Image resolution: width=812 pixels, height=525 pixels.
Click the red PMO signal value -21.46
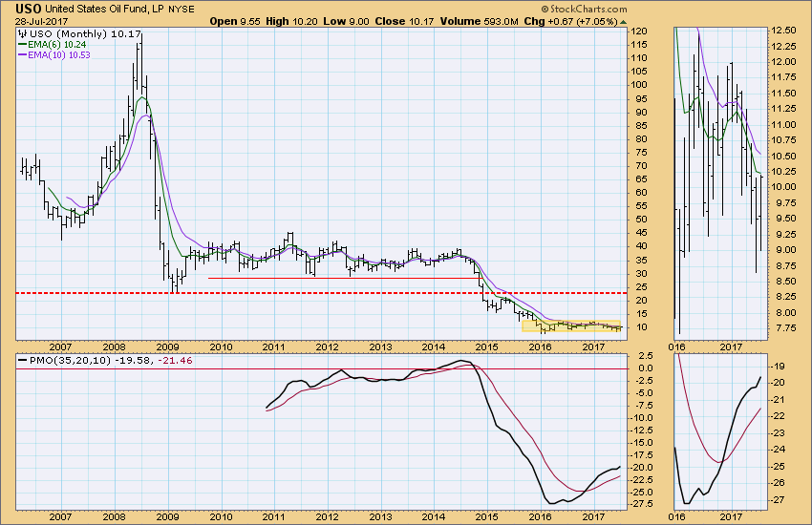tap(175, 361)
